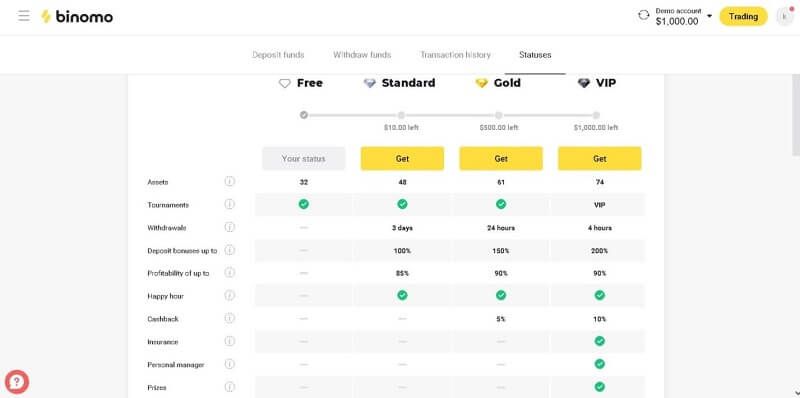Click the Binomo logo
This screenshot has height=398, width=800.
coord(77,17)
